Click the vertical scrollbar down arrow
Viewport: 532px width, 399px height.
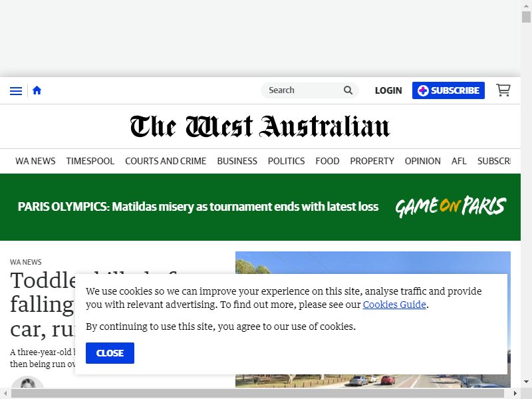tap(526, 382)
